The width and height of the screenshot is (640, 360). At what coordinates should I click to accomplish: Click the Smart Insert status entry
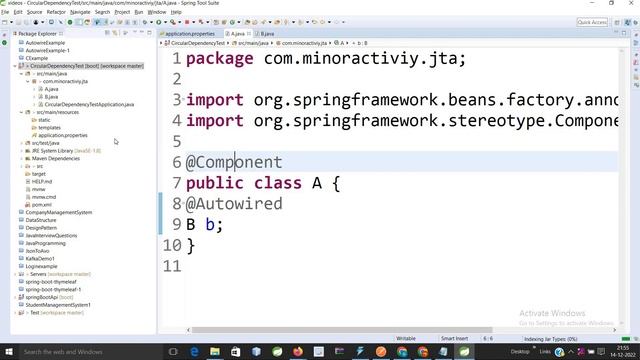pos(454,339)
